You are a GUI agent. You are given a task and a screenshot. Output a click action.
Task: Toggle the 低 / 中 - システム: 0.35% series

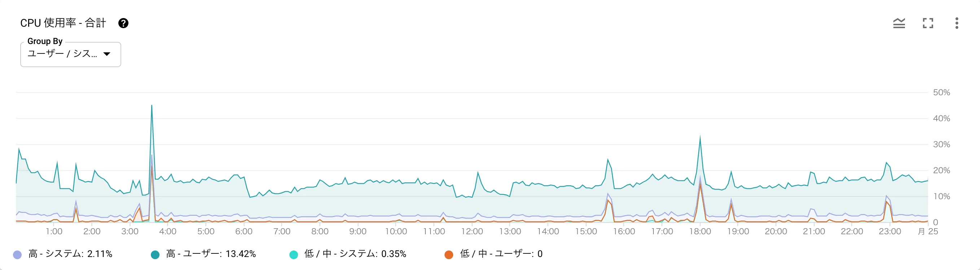pos(355,254)
